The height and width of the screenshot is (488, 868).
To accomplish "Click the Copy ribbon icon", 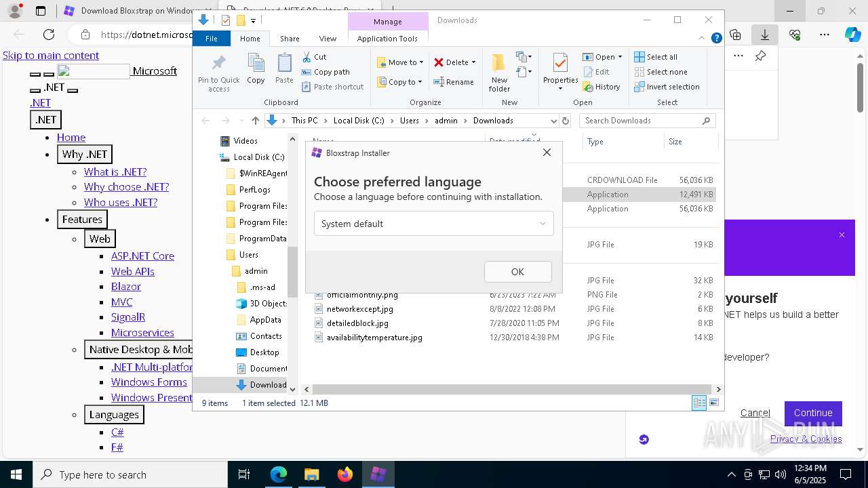I will coord(256,68).
